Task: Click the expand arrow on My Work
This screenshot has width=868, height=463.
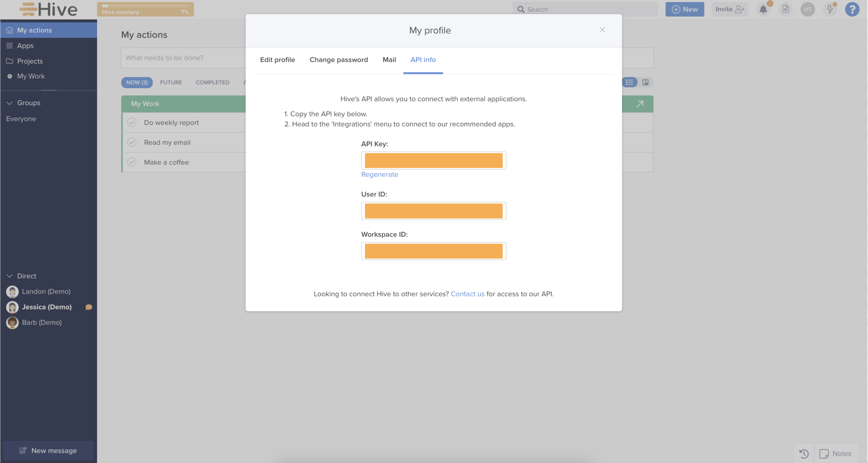Action: 640,104
